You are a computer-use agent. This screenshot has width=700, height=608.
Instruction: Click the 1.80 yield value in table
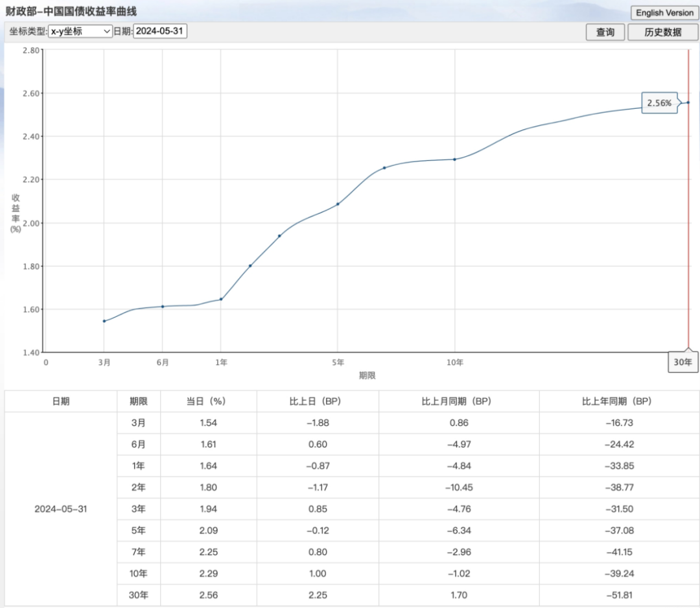click(209, 487)
